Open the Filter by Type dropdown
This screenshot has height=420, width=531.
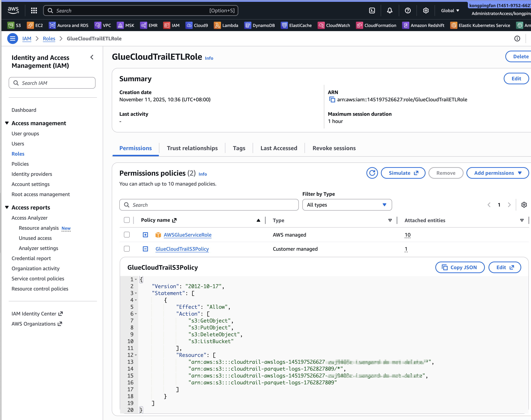pos(347,205)
